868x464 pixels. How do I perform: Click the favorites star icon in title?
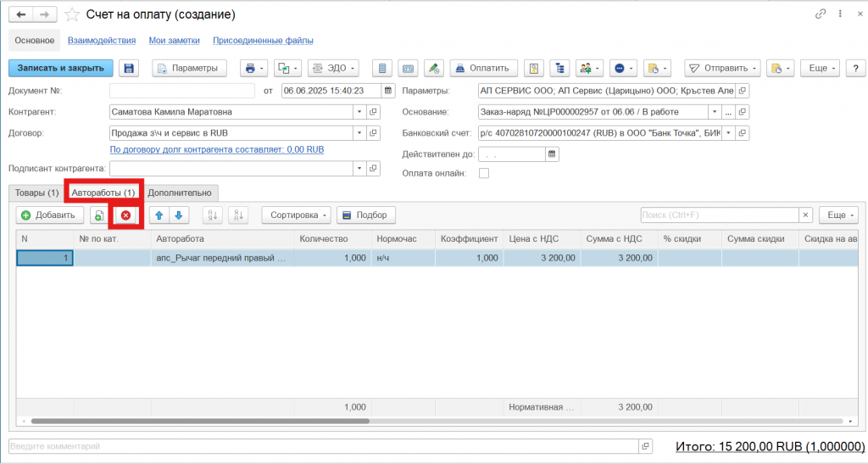[x=74, y=14]
